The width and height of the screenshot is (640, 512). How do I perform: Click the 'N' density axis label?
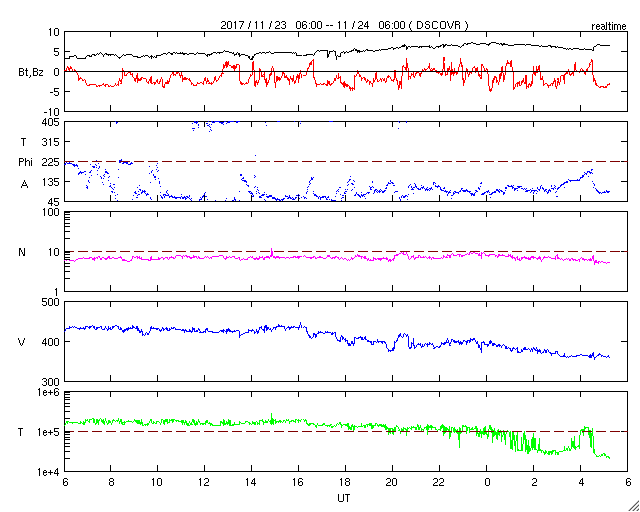(22, 252)
